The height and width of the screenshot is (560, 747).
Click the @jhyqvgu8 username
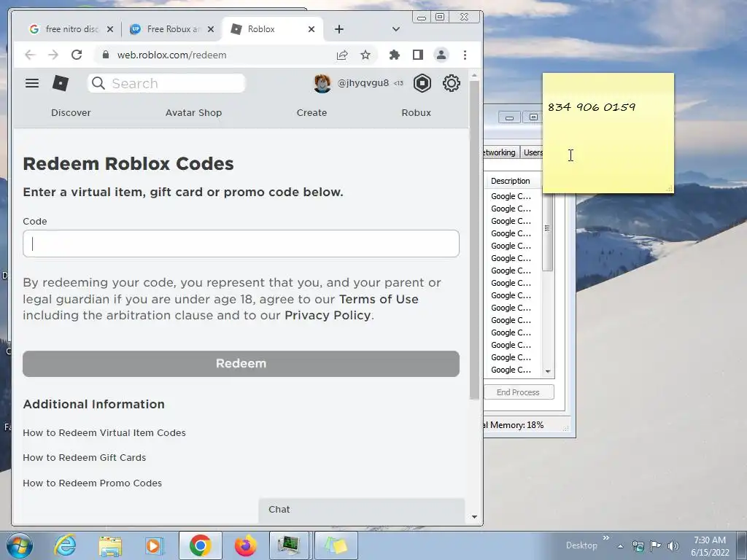pos(363,83)
